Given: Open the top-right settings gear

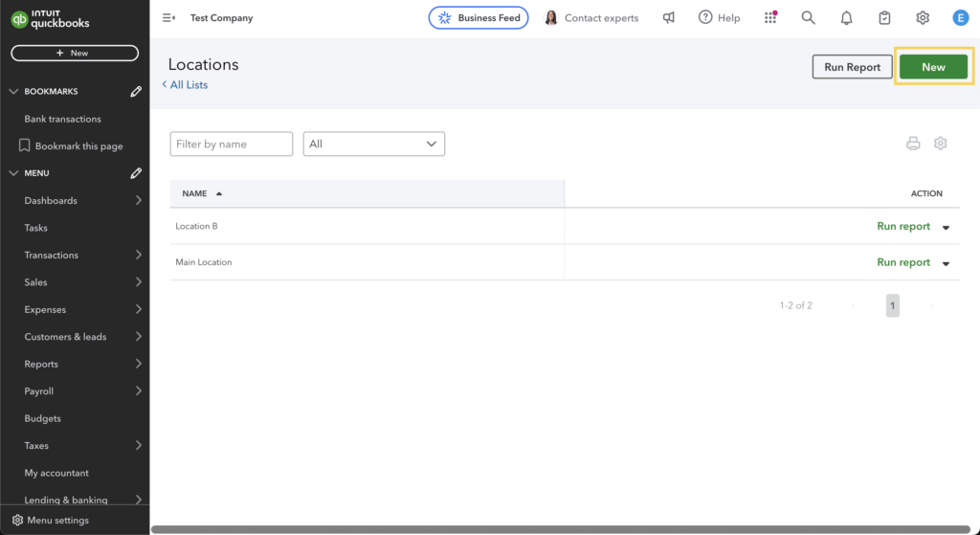Looking at the screenshot, I should tap(923, 17).
